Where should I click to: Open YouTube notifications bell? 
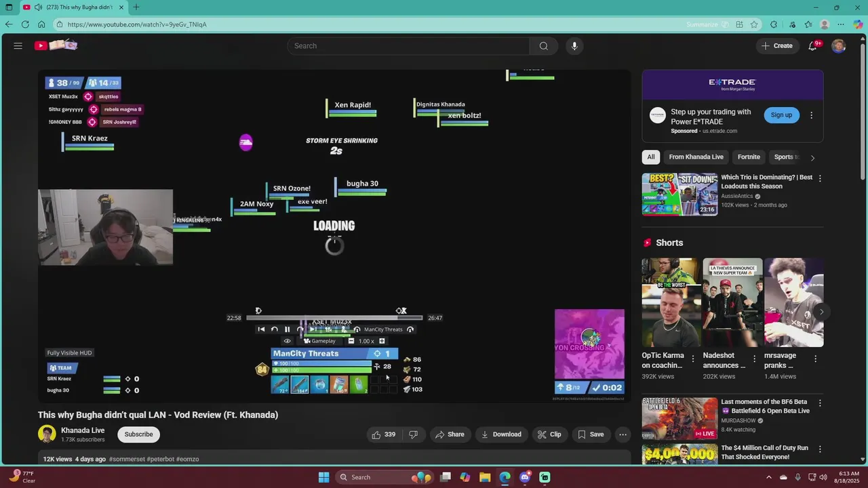(812, 45)
